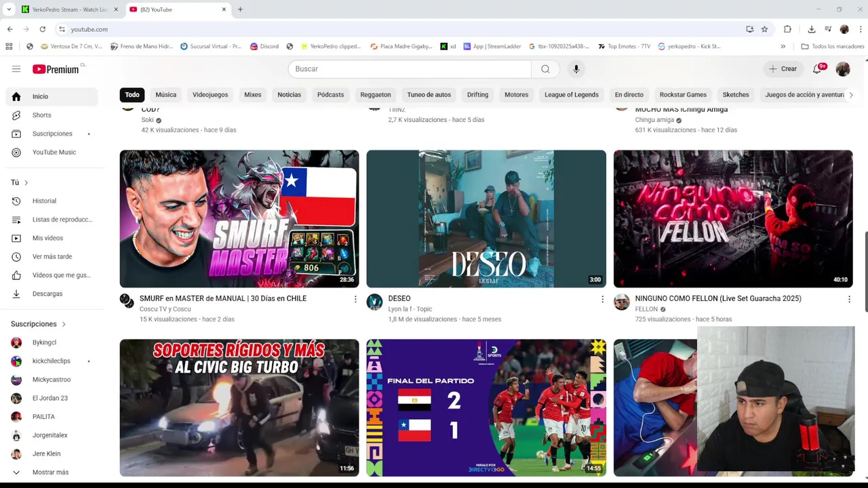Expand the Suscripciones section heading
Image resolution: width=868 pixels, height=488 pixels.
click(x=39, y=324)
